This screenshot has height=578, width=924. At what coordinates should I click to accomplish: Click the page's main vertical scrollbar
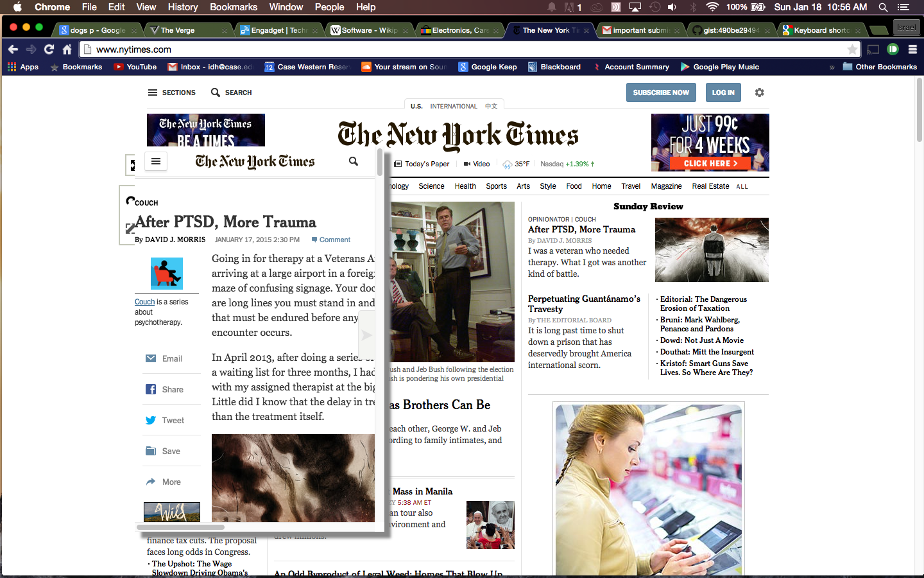pyautogui.click(x=920, y=110)
